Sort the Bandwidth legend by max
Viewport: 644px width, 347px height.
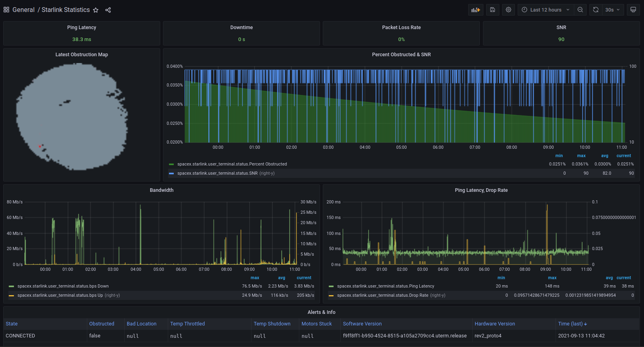point(255,278)
